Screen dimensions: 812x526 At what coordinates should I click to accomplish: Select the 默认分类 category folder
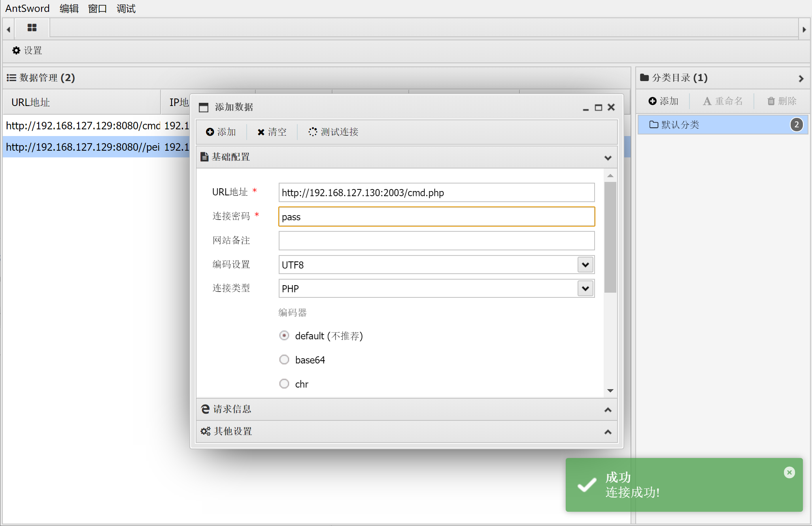680,125
